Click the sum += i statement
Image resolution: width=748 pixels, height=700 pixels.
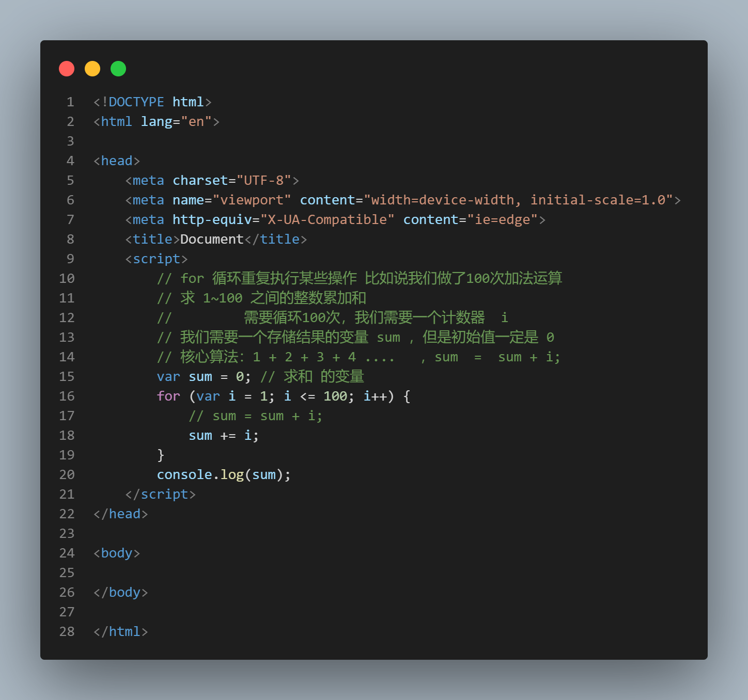click(x=224, y=436)
